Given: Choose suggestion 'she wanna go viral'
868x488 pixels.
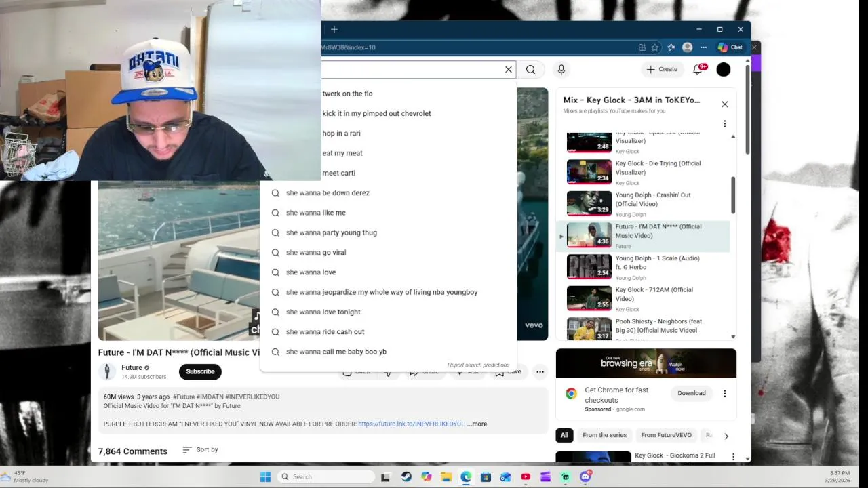Looking at the screenshot, I should pos(388,252).
